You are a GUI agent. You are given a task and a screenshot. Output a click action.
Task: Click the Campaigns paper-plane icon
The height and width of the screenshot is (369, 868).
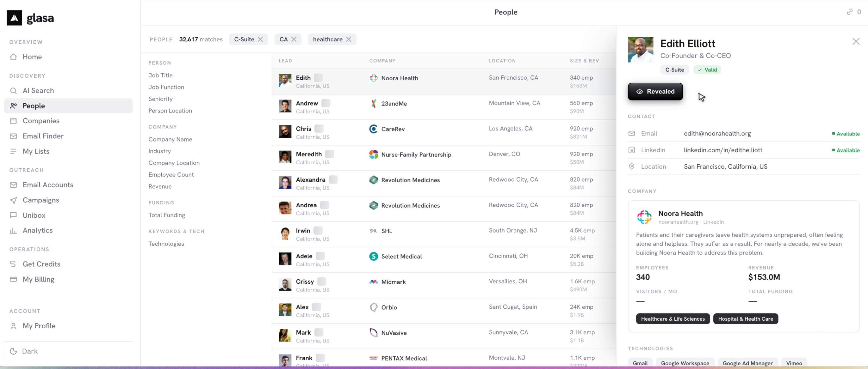click(14, 200)
